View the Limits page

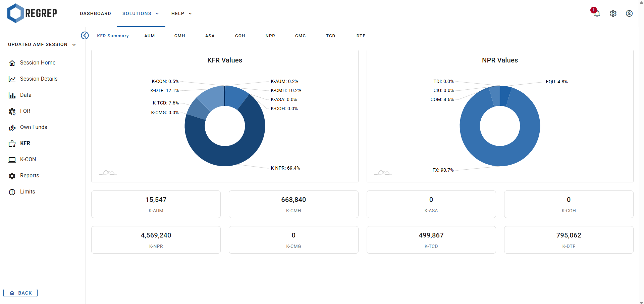click(x=28, y=191)
